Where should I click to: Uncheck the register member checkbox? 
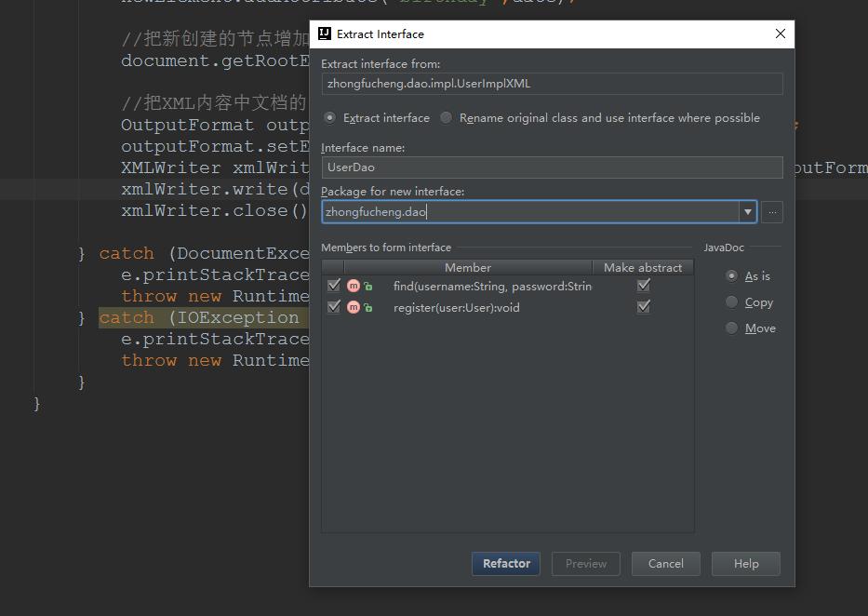click(334, 307)
